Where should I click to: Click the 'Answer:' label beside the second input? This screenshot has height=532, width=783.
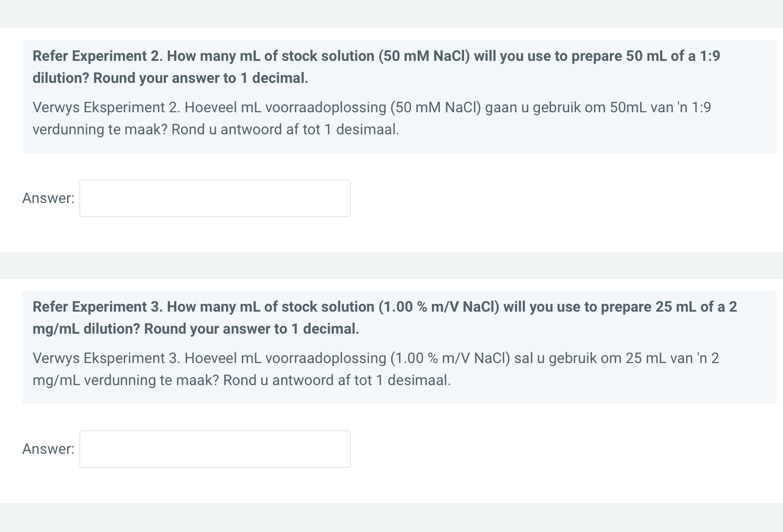click(47, 449)
